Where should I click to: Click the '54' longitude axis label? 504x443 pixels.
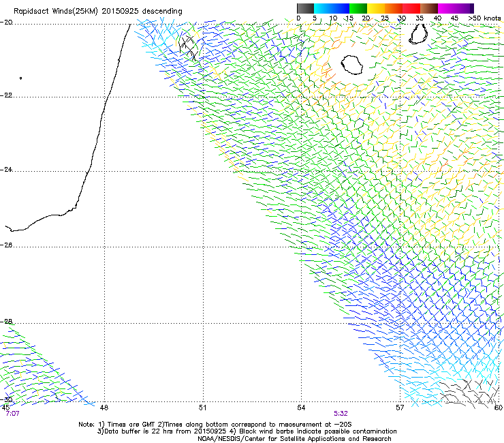[x=301, y=408]
